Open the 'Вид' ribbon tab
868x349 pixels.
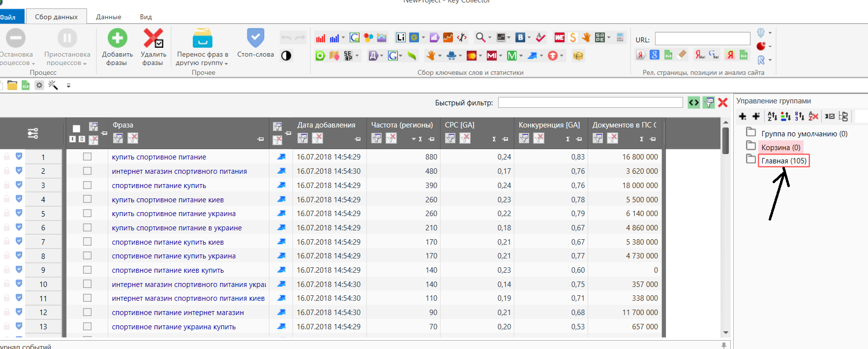click(146, 17)
